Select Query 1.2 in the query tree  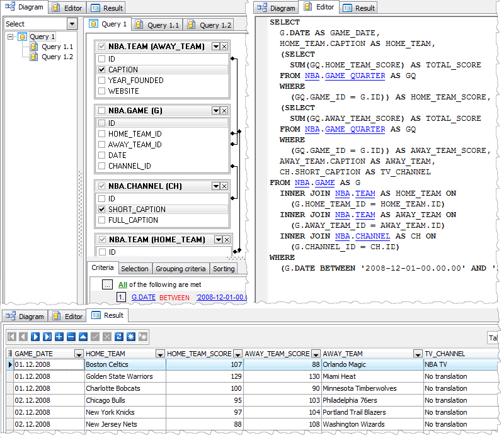(x=57, y=57)
